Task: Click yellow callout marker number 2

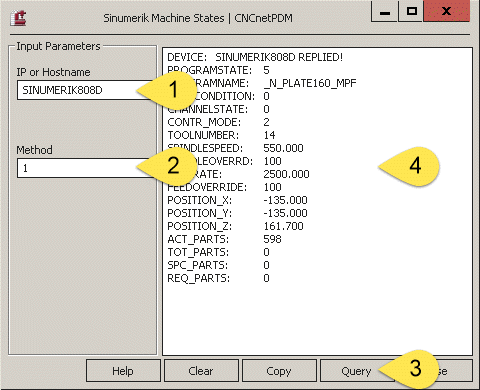Action: pos(168,166)
